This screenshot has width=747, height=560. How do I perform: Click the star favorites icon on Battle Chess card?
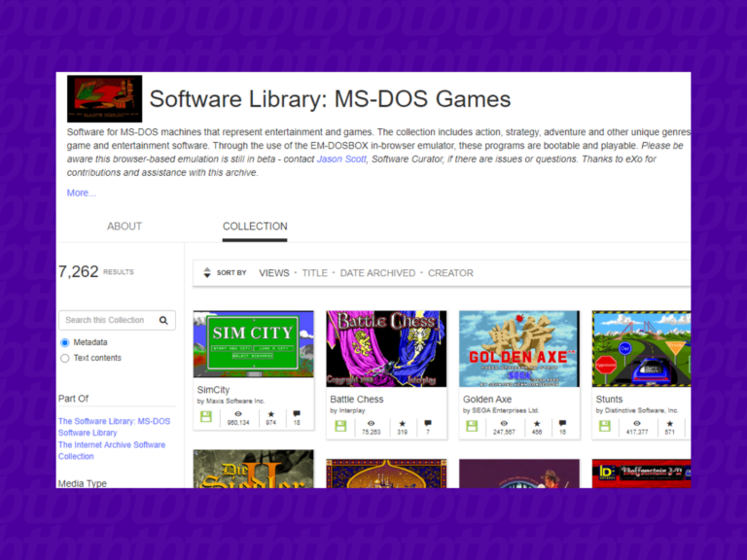pos(403,423)
